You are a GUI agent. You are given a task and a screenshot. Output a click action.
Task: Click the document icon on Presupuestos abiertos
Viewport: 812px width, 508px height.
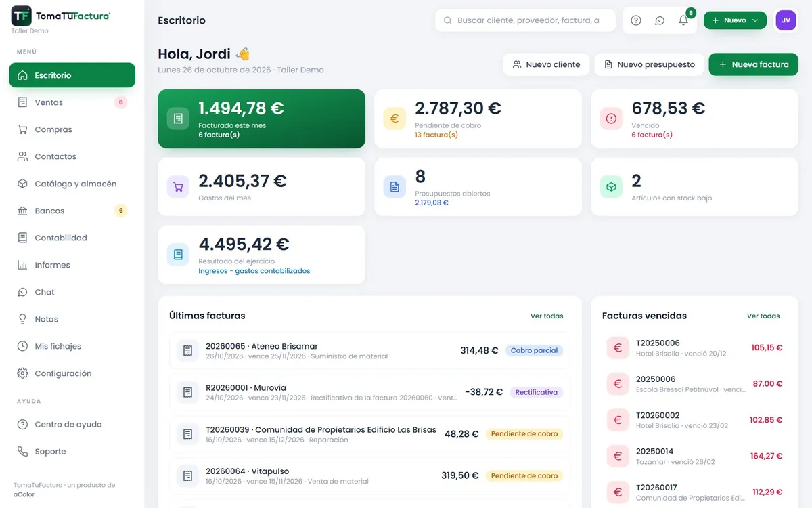394,187
